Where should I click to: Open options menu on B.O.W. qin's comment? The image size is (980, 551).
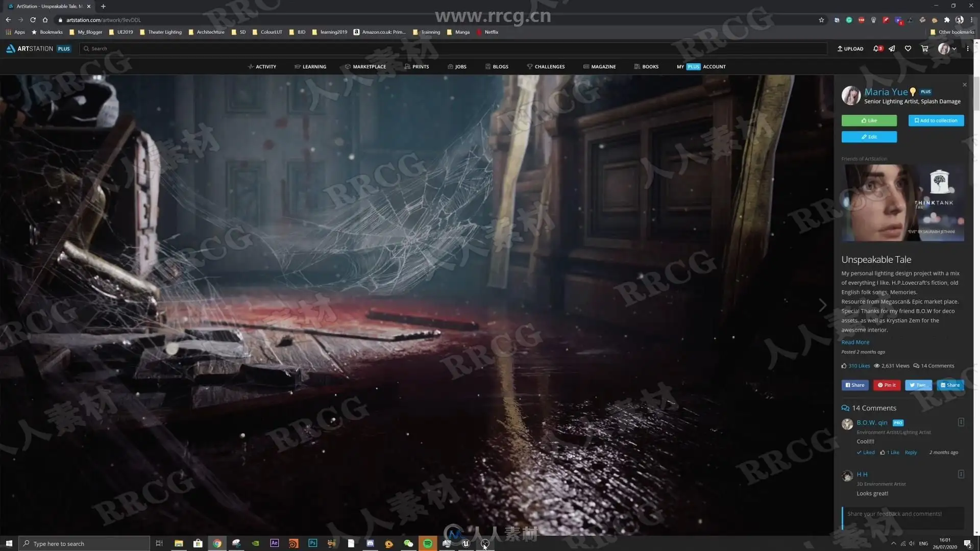961,422
